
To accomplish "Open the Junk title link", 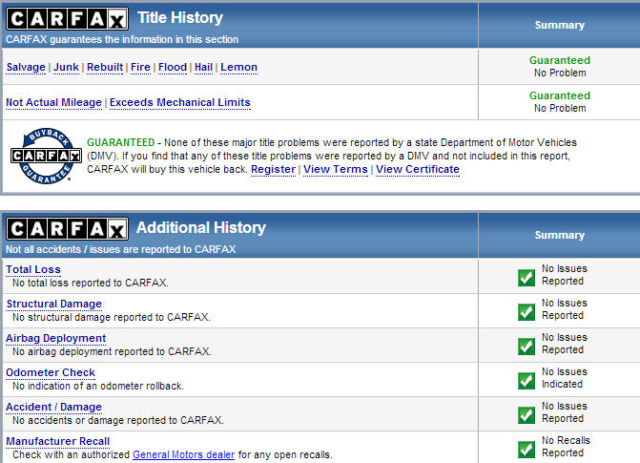I will (66, 67).
